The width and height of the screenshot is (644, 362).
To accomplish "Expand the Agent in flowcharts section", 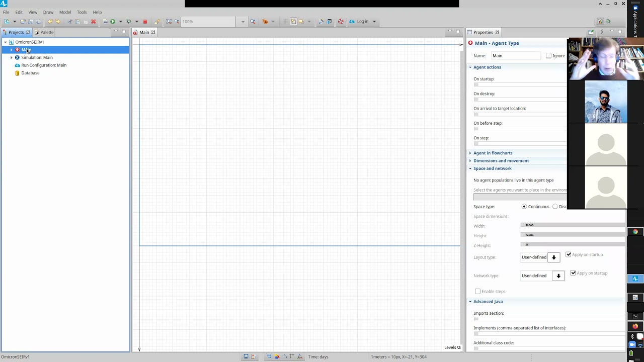I will tap(493, 153).
